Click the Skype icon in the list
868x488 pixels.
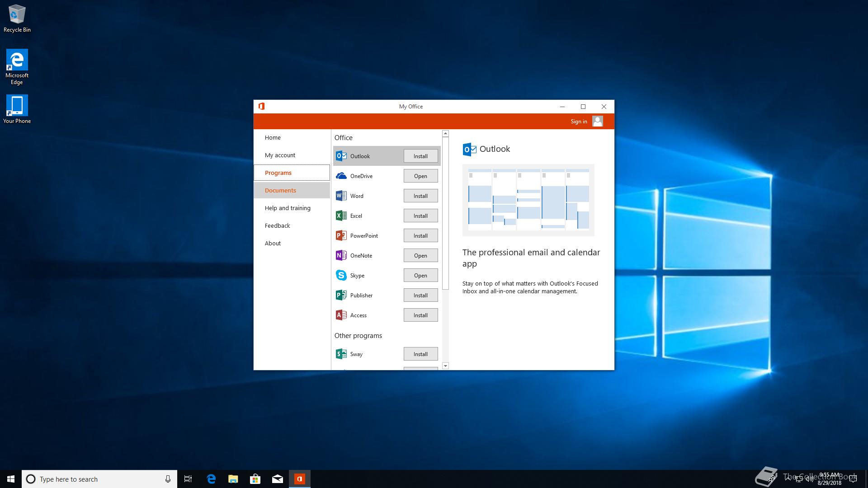pos(341,275)
